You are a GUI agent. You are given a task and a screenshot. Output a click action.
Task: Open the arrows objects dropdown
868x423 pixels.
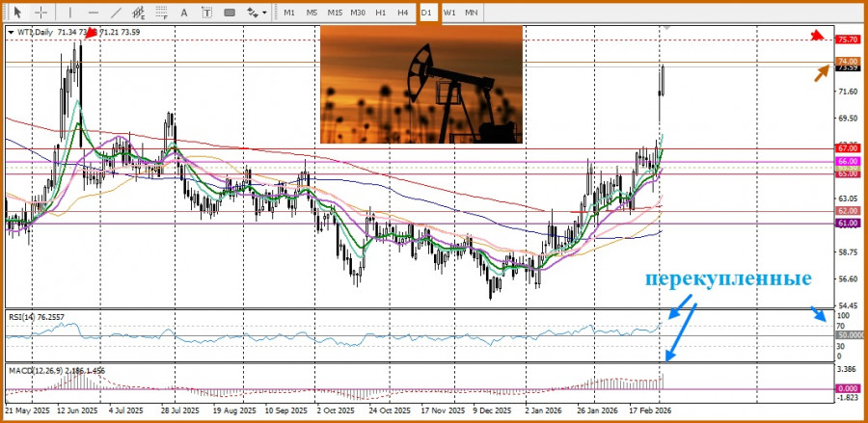click(258, 13)
